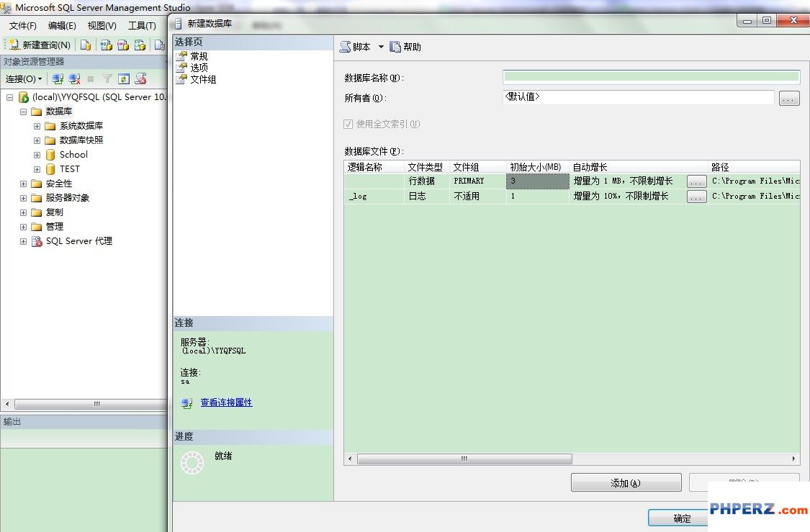Viewport: 810px width, 532px height.
Task: Select the 安全性 folder icon
Action: [36, 184]
